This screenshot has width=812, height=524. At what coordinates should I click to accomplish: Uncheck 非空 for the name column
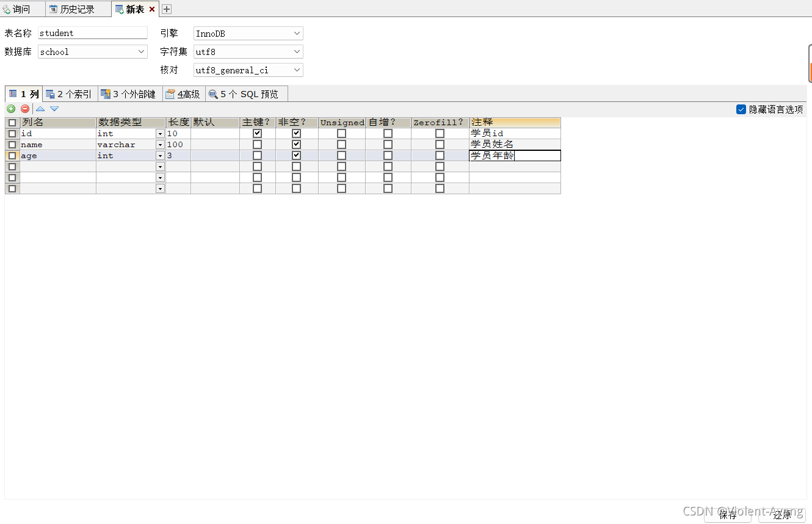(296, 144)
